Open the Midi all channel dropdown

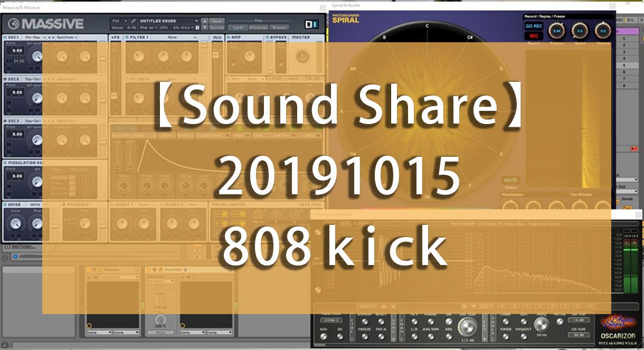tap(149, 27)
